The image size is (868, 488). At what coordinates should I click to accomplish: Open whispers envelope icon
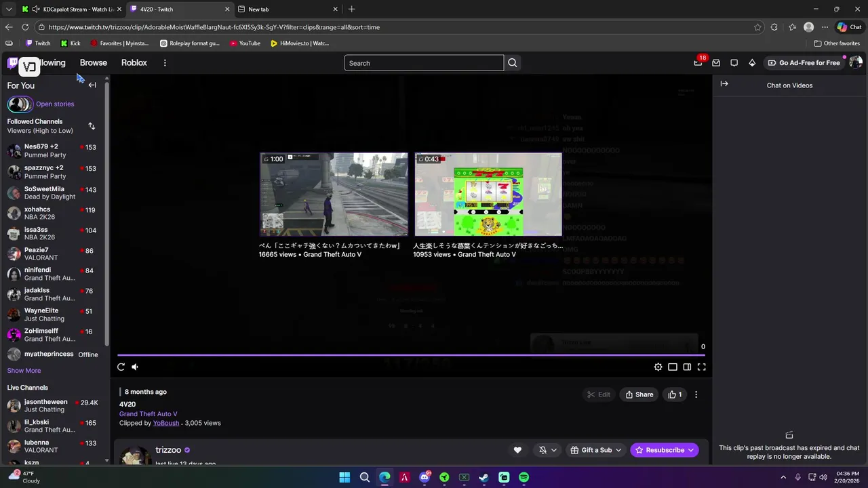(x=716, y=63)
